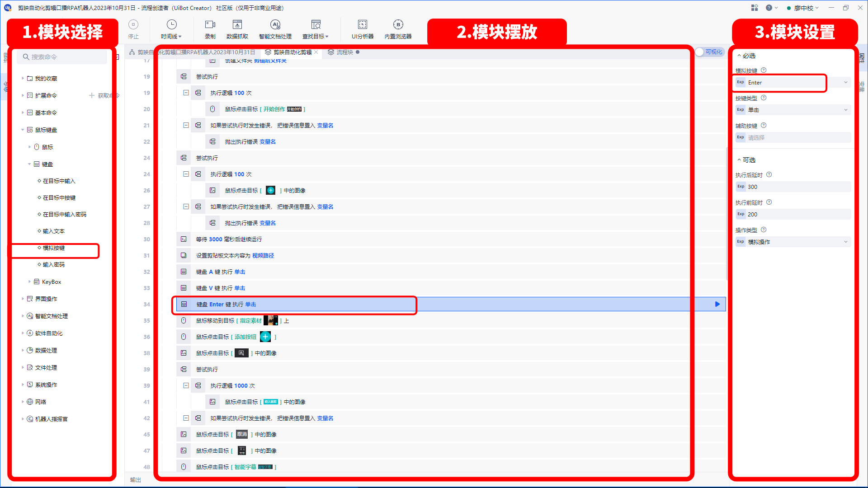Collapse the line 27 error handling block

point(186,206)
